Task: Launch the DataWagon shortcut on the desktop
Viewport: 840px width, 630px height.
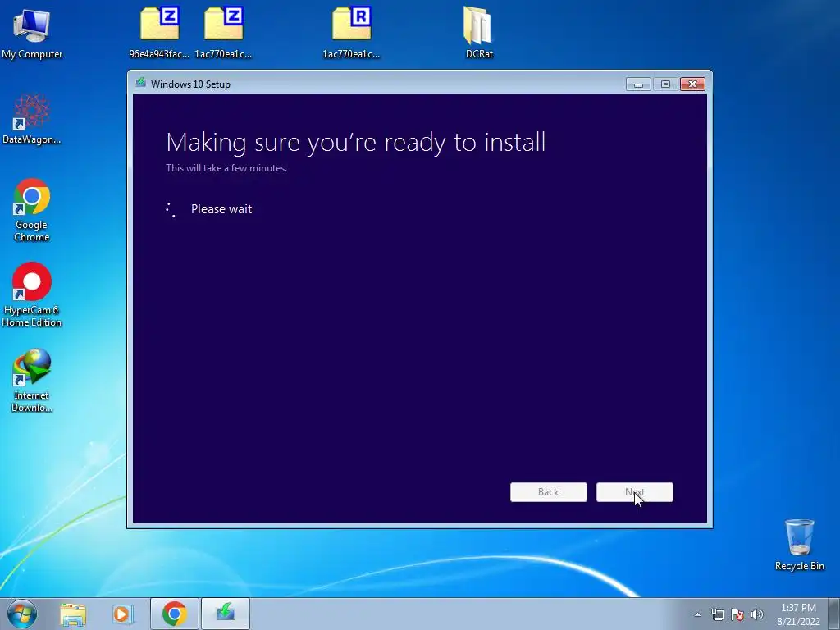Action: click(x=32, y=120)
